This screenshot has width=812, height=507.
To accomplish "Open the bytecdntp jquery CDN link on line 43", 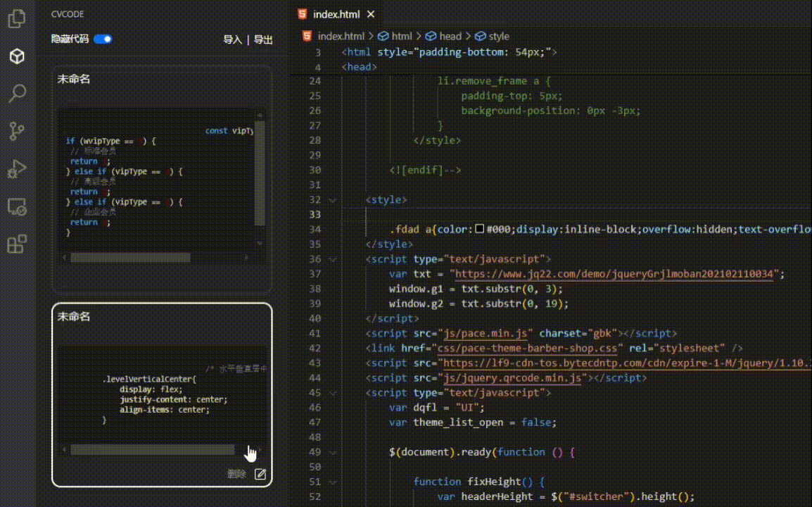I will pos(627,363).
